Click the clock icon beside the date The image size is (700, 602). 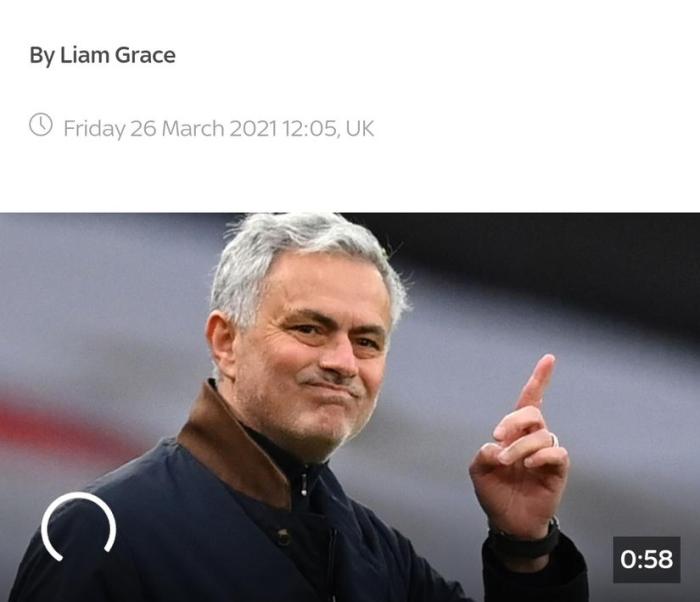(41, 125)
